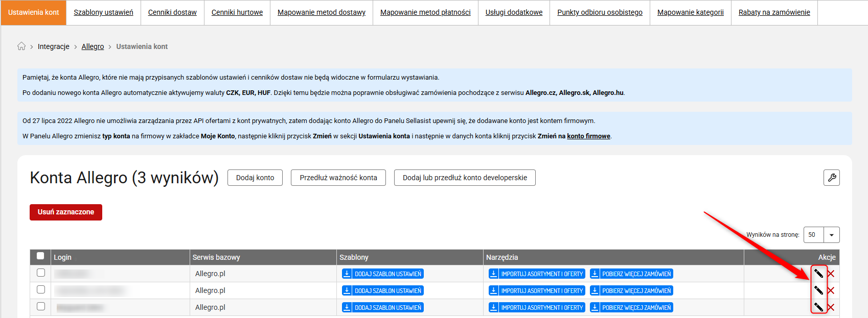Go to the home breadcrumb icon

[x=21, y=46]
